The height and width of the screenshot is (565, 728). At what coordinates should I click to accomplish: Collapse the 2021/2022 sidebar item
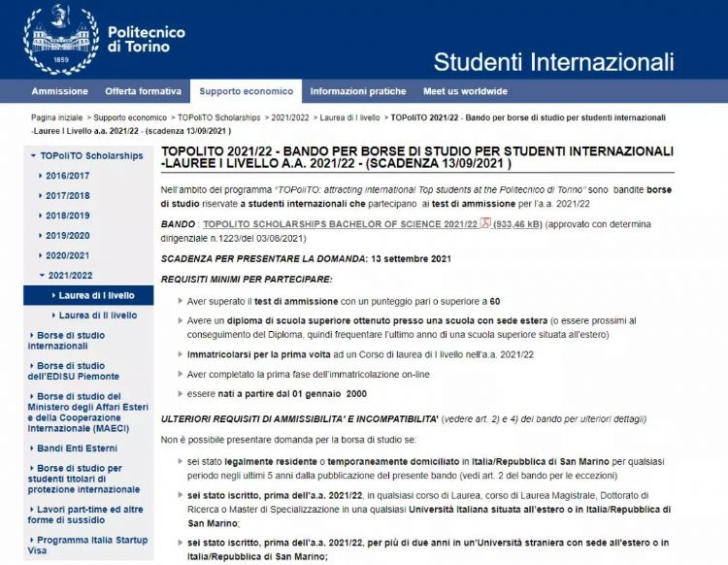(x=70, y=276)
